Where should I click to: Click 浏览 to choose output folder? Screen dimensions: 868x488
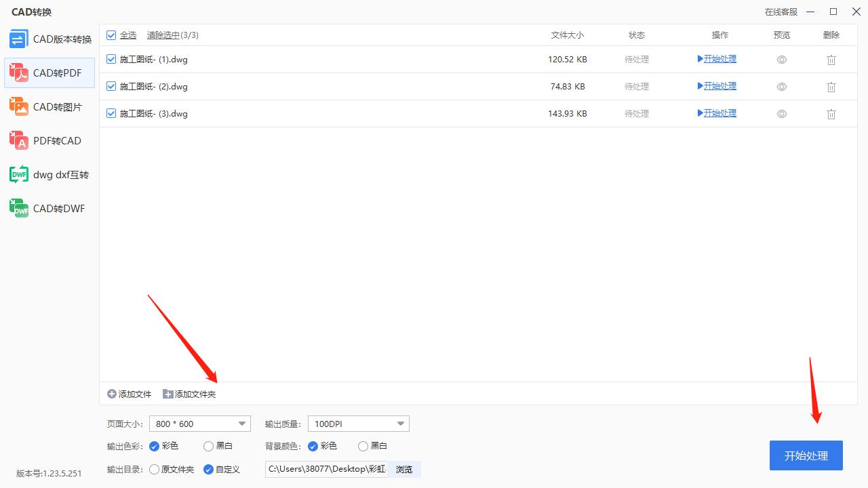click(404, 469)
